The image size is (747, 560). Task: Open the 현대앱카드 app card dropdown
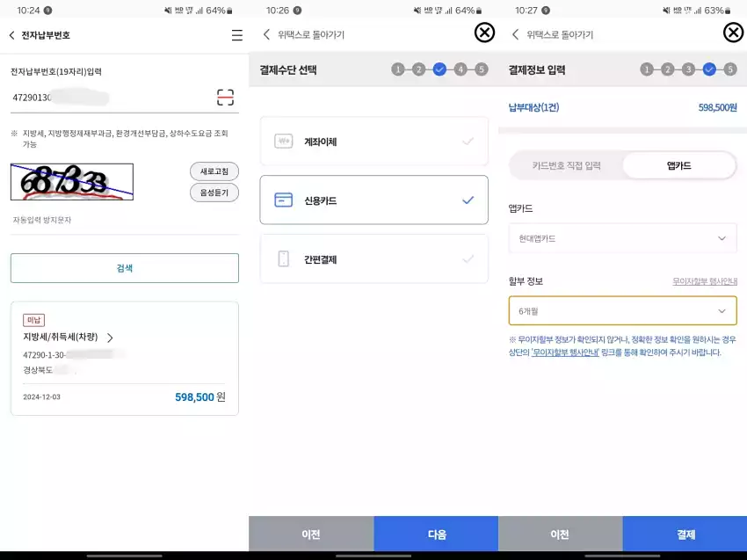622,237
